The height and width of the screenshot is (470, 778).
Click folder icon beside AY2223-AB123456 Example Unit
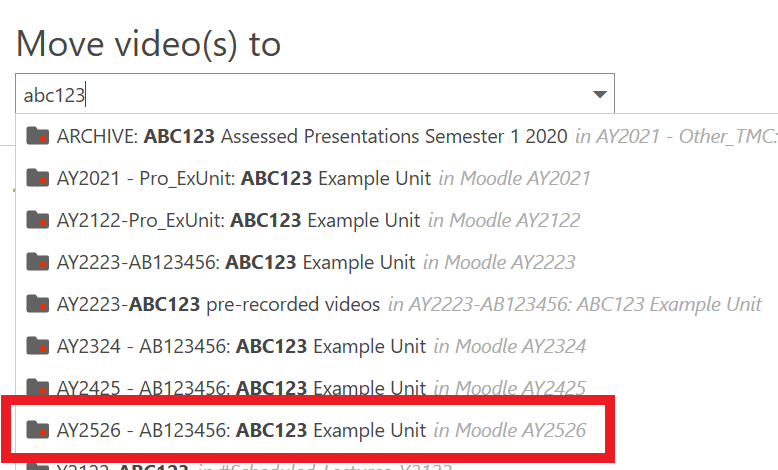pos(38,262)
